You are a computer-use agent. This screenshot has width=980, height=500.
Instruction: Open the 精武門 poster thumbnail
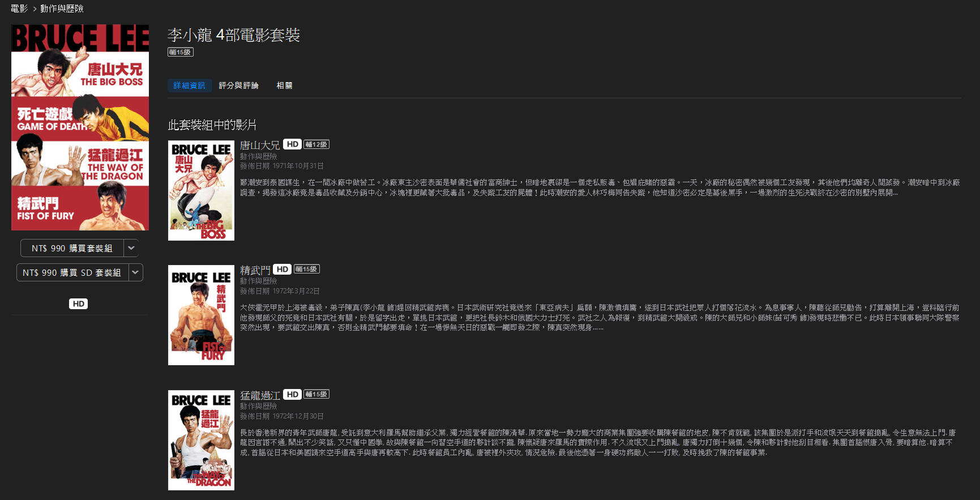201,315
